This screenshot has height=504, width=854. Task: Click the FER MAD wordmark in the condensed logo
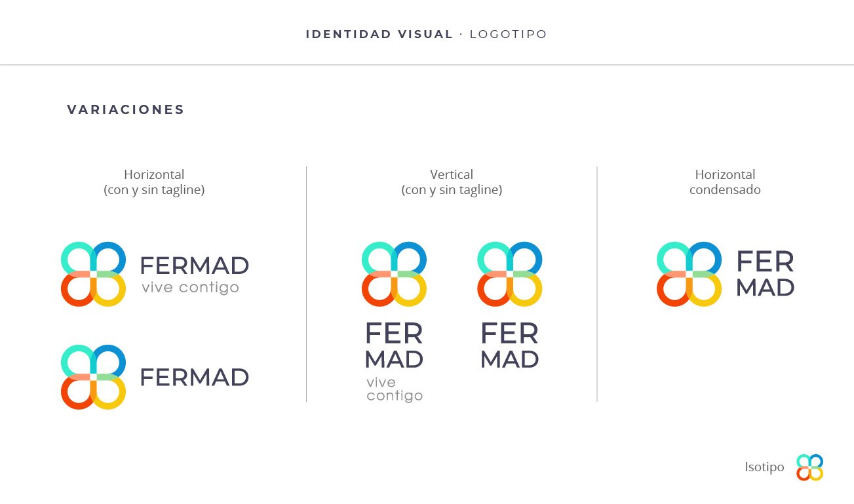pos(765,274)
